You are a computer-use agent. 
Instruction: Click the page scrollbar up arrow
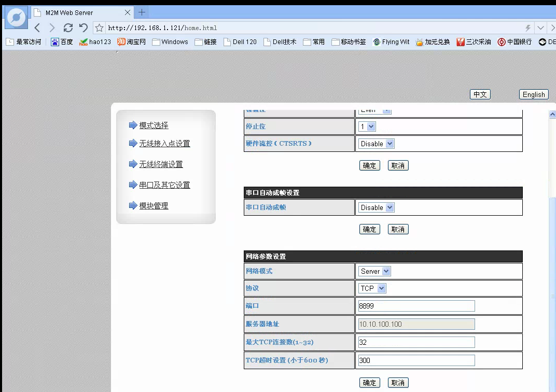(552, 114)
